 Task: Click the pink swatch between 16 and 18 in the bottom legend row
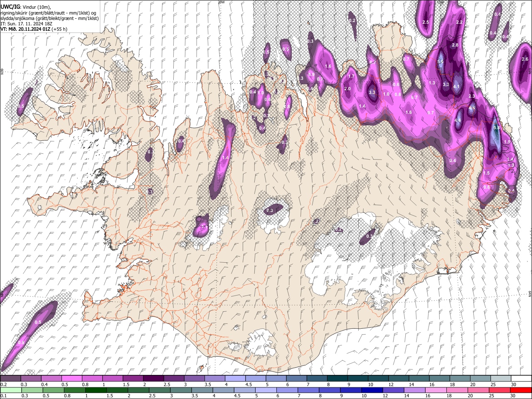[x=436, y=390]
